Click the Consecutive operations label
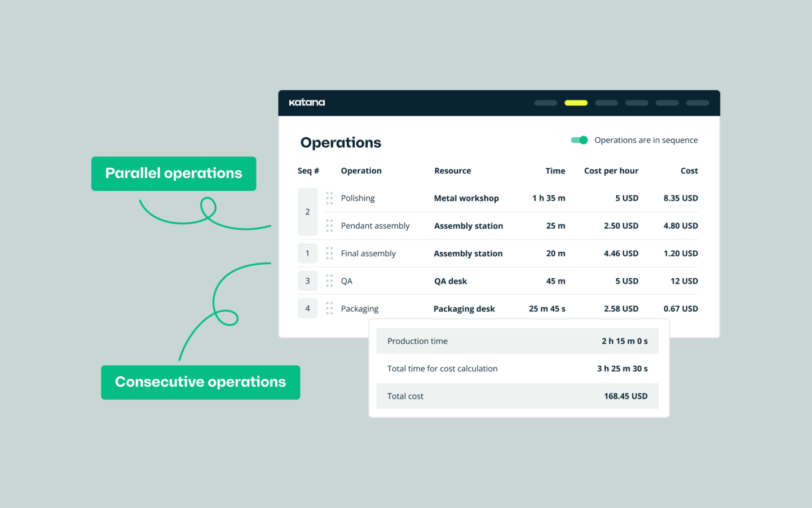 tap(200, 382)
